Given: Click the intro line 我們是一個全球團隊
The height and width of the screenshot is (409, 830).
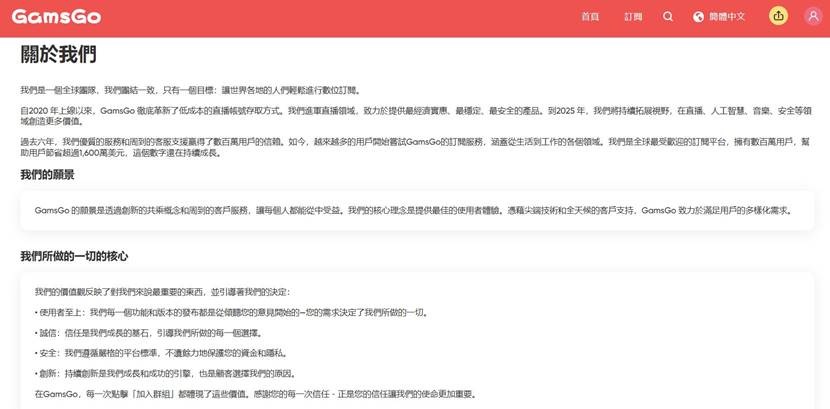Looking at the screenshot, I should coord(190,90).
